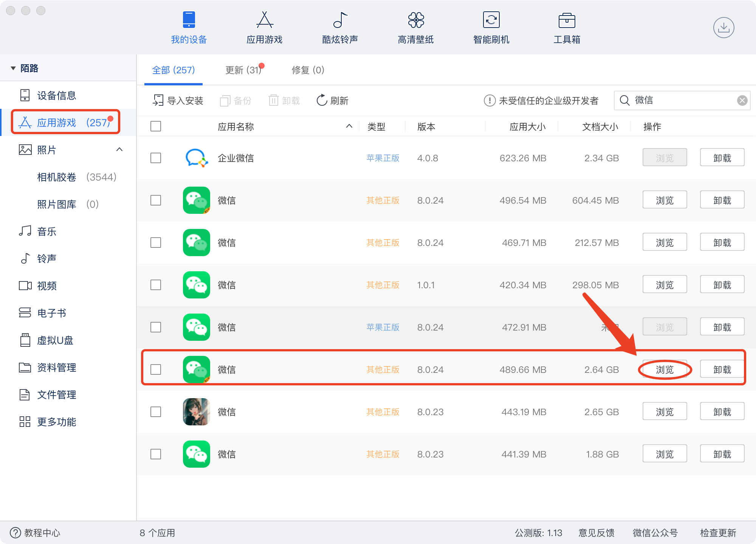This screenshot has width=756, height=544.
Task: Check the 微信 496.54 MB row checkbox
Action: coord(156,200)
